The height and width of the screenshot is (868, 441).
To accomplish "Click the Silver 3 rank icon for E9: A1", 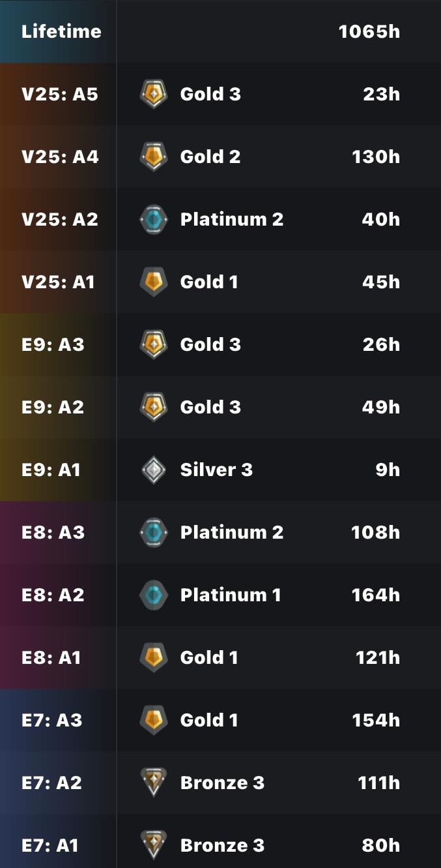I will (154, 470).
